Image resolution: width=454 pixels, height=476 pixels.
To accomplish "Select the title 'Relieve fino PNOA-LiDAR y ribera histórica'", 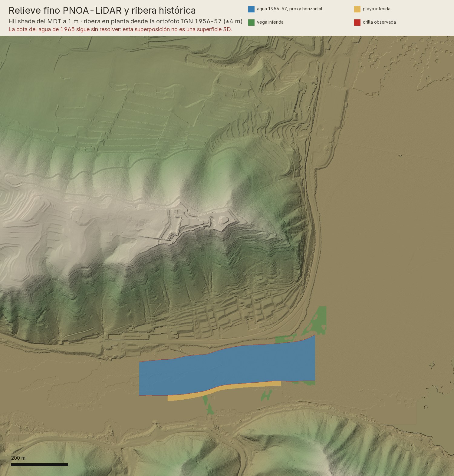I will coord(102,11).
